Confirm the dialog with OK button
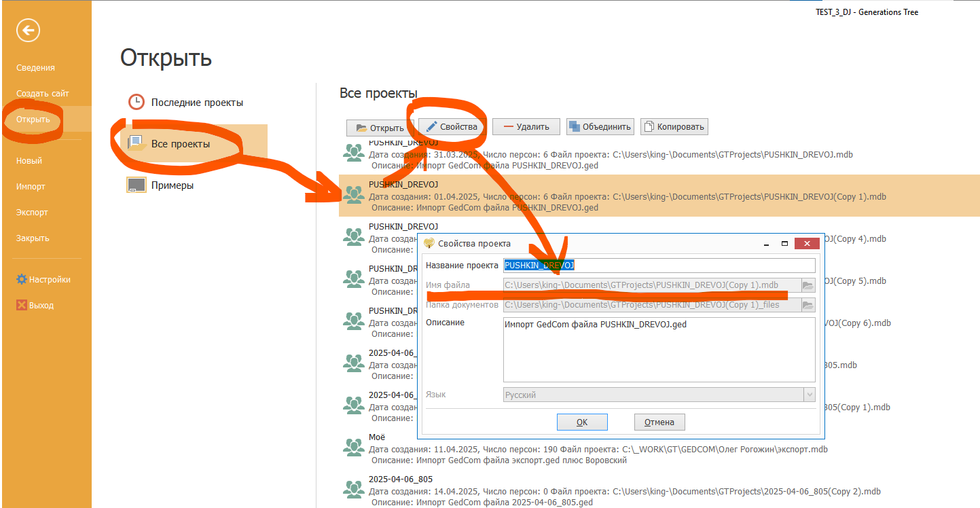 582,422
